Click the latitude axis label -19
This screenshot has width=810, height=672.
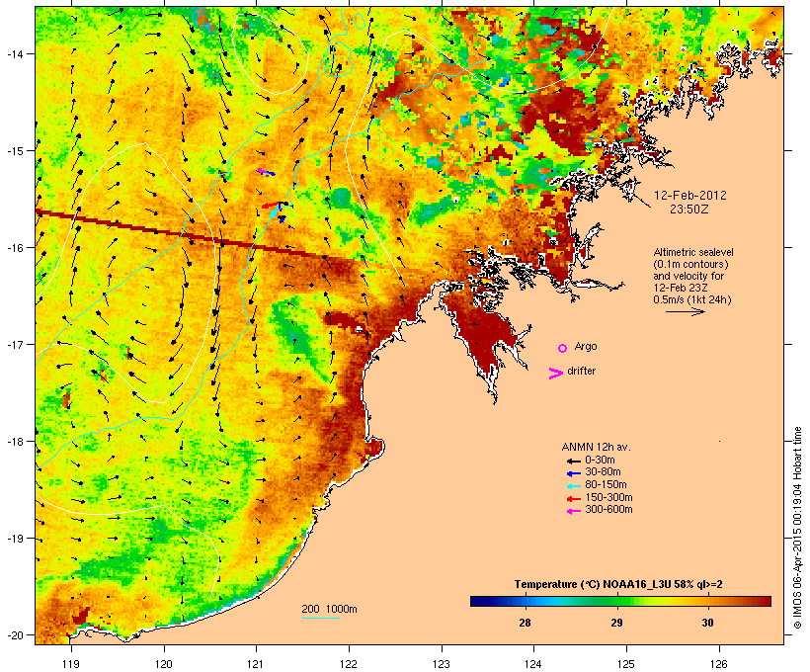(15, 539)
